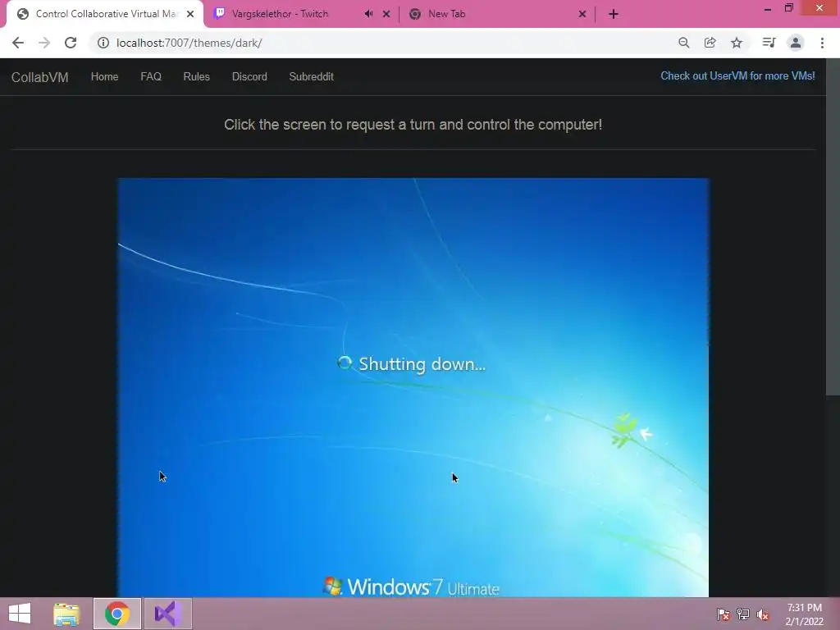
Task: Open the Action Center flag tray icon
Action: 723,614
